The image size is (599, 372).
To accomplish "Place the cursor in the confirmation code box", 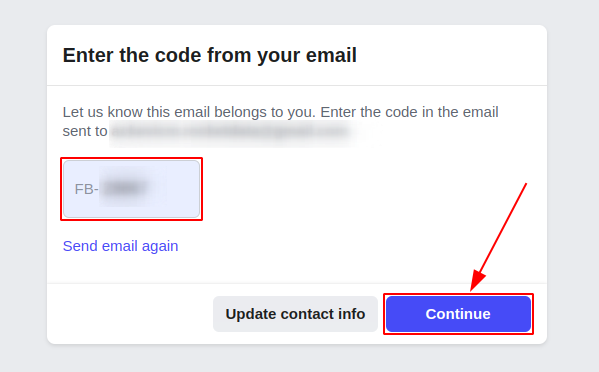I will (x=131, y=189).
